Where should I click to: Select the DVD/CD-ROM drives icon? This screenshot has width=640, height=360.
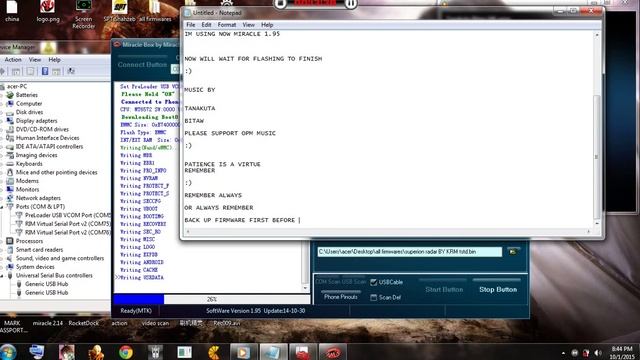pyautogui.click(x=10, y=129)
